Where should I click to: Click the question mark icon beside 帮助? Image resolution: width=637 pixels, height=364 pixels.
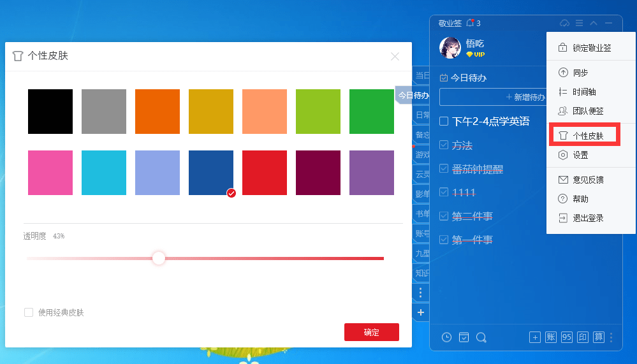pos(562,199)
